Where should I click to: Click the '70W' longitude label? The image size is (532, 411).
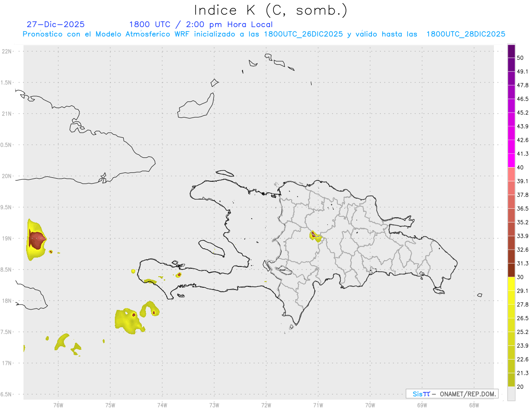point(370,405)
